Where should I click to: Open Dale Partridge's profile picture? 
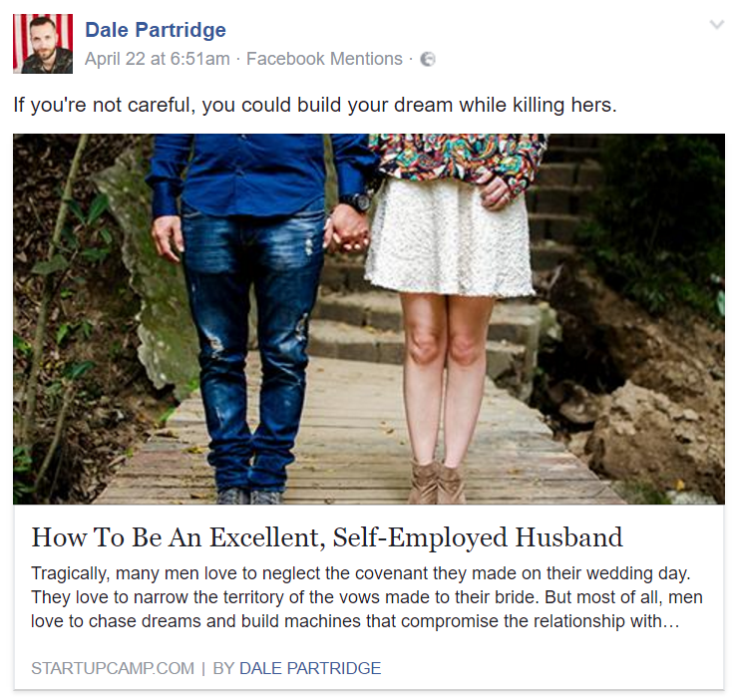click(x=43, y=44)
